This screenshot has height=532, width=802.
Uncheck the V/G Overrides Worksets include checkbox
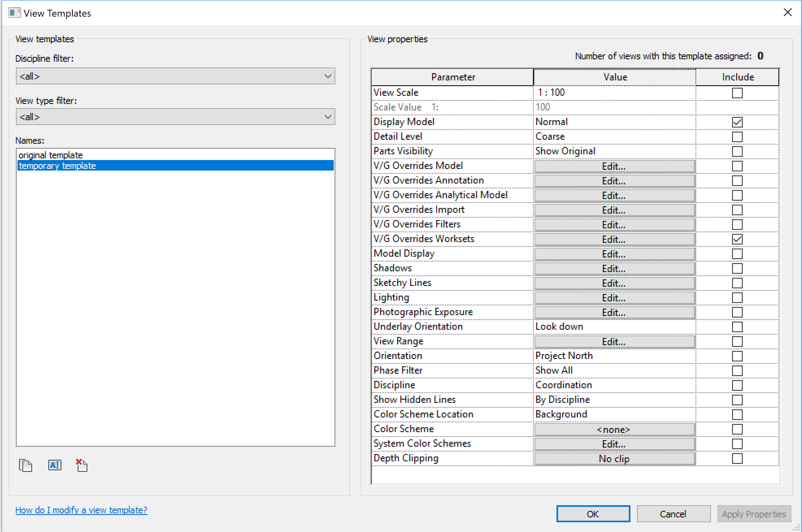point(737,239)
